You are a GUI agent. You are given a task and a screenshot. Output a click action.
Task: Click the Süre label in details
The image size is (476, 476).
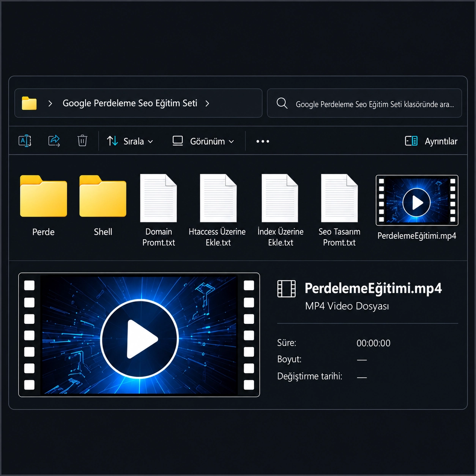tap(287, 343)
